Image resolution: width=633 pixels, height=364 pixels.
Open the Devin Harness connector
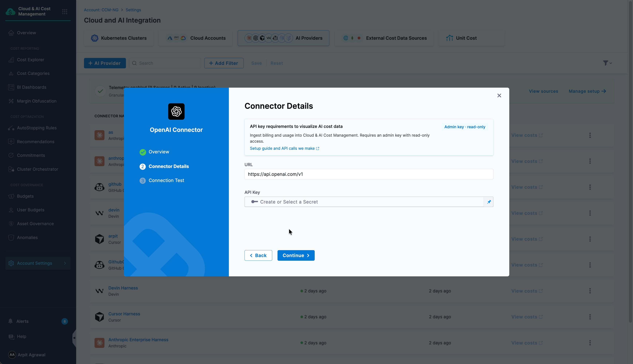point(123,288)
